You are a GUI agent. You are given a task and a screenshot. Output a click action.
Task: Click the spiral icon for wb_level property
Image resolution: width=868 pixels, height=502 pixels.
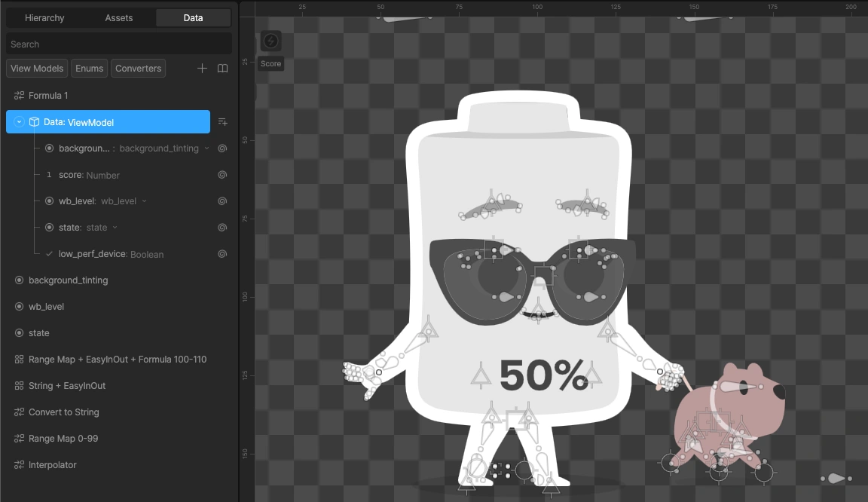coord(222,201)
